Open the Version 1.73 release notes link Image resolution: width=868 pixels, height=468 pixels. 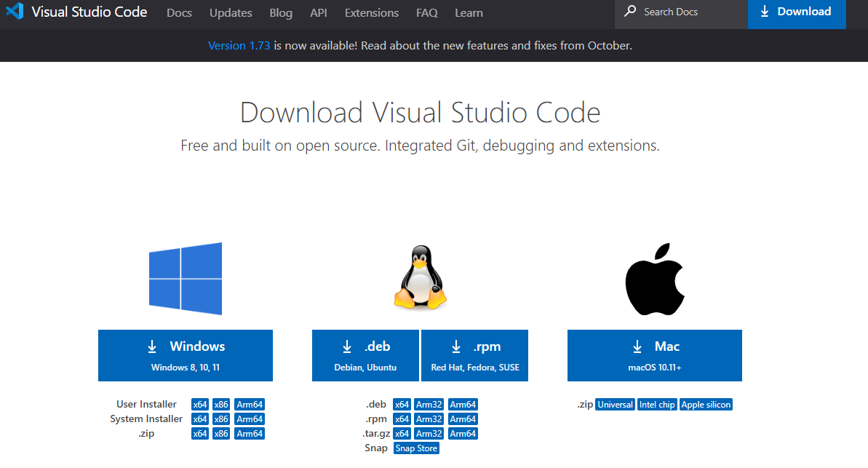click(x=239, y=45)
